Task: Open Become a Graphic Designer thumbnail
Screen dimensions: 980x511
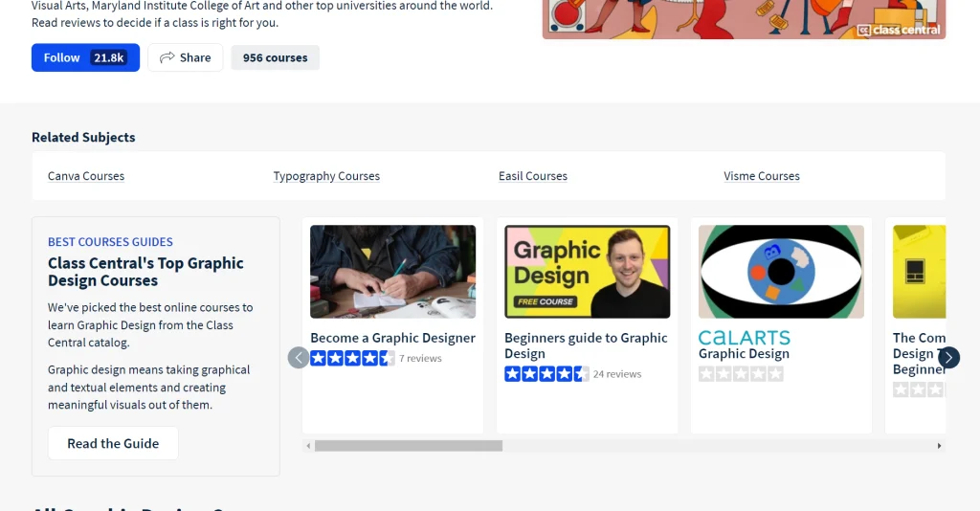Action: (x=392, y=272)
